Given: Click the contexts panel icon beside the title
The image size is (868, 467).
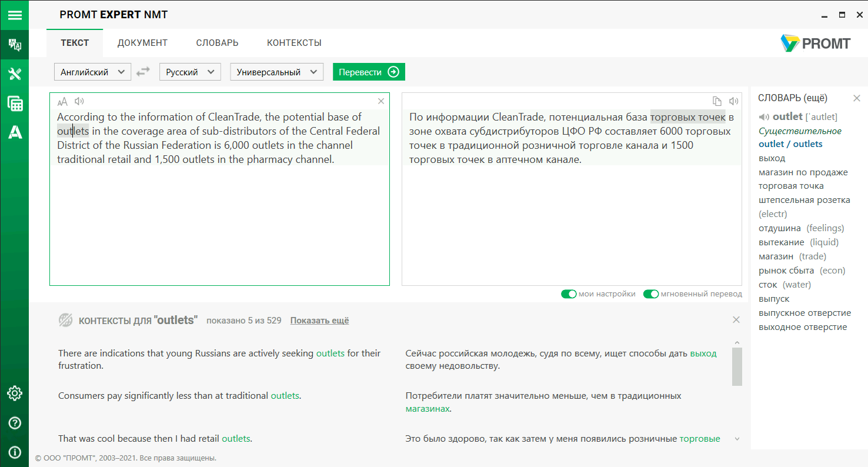Looking at the screenshot, I should tap(65, 320).
